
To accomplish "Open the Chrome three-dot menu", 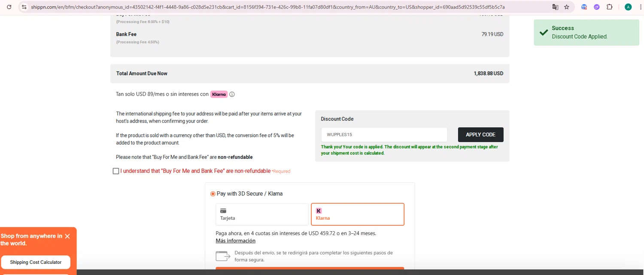I will (641, 7).
